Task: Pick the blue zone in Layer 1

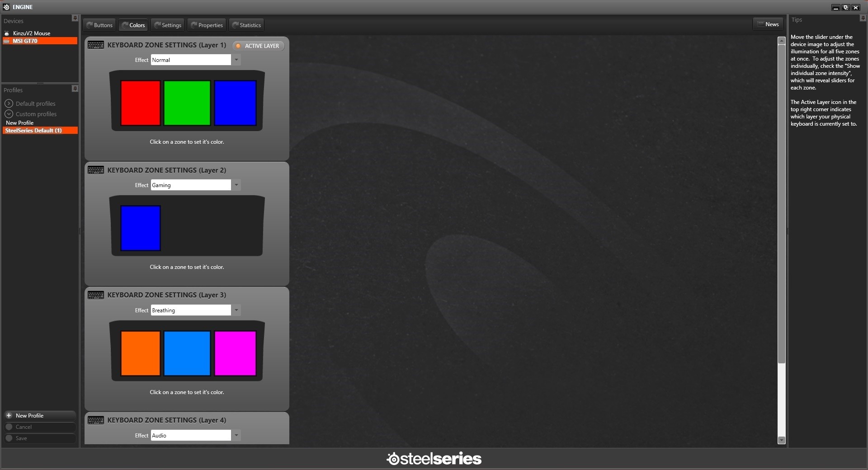Action: coord(235,103)
